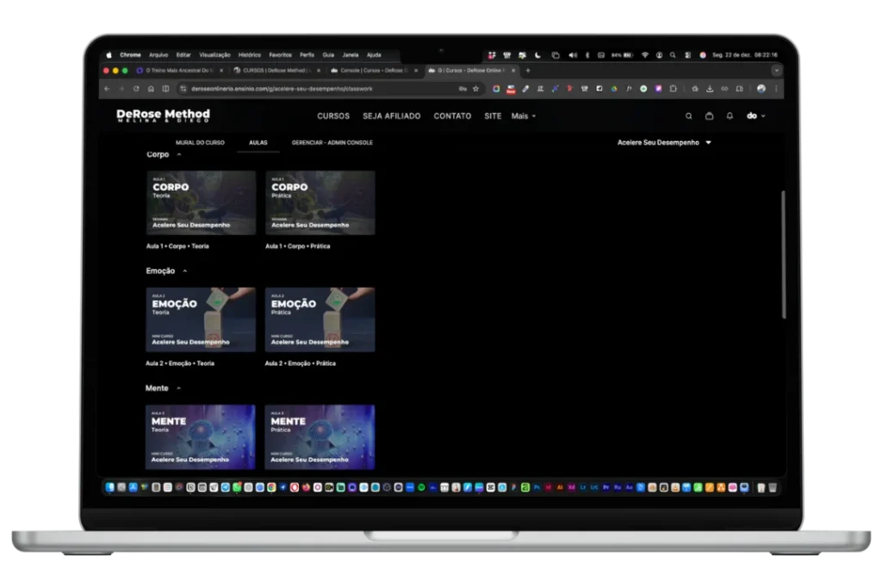Open Mente Prática lesson thumbnail
Screen dimensions: 882x588
pos(320,436)
